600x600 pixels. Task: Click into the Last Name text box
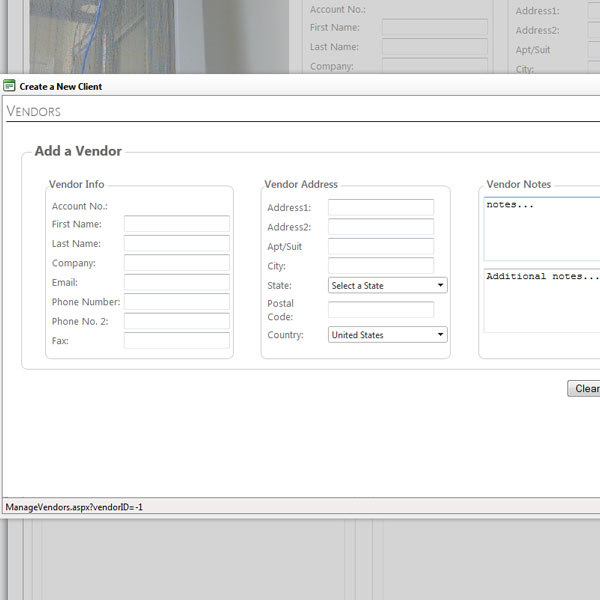(x=176, y=243)
